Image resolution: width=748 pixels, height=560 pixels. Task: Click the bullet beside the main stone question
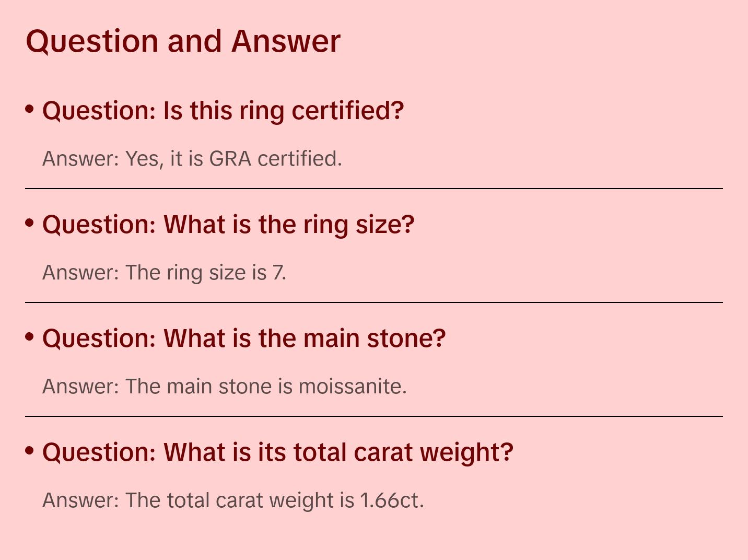30,337
